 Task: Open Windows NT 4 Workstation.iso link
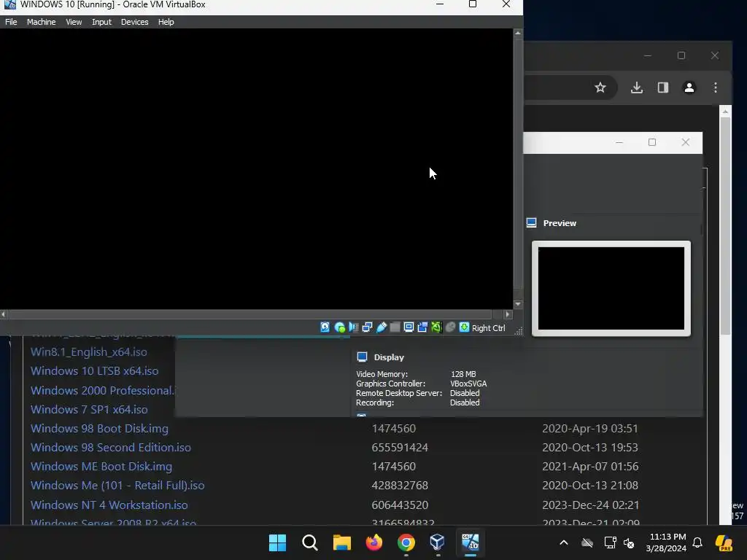click(x=109, y=505)
